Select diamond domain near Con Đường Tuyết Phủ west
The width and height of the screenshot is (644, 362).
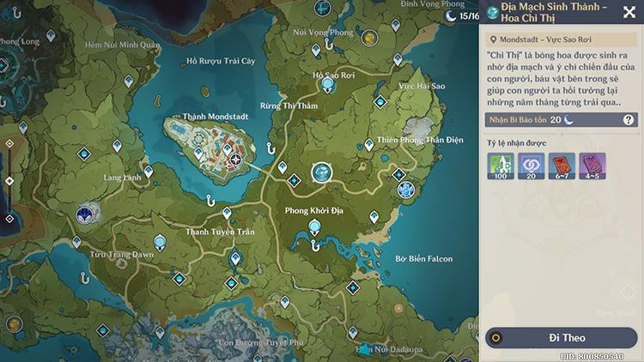(103, 330)
